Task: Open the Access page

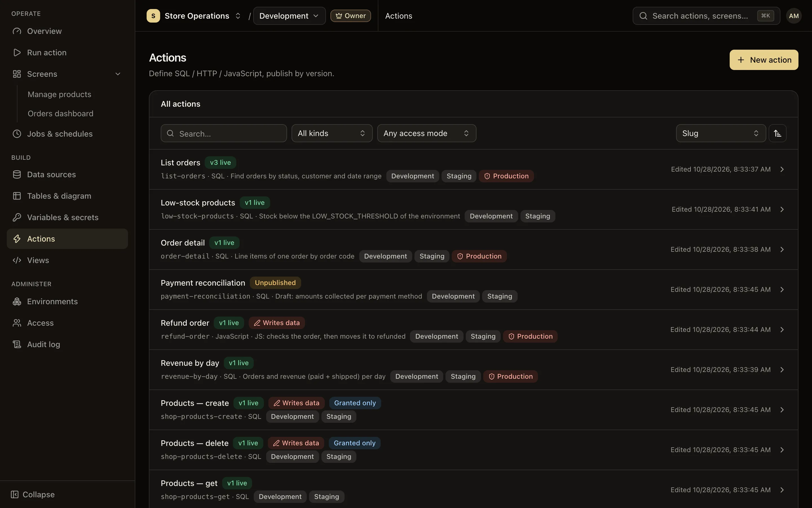Action: 67,323
